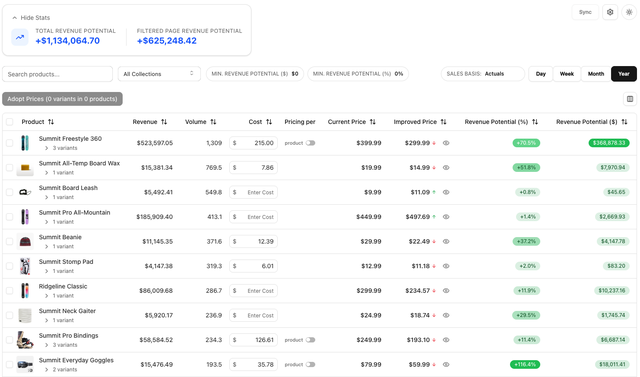This screenshot has width=640, height=377.
Task: Switch time period to Day
Action: tap(540, 74)
